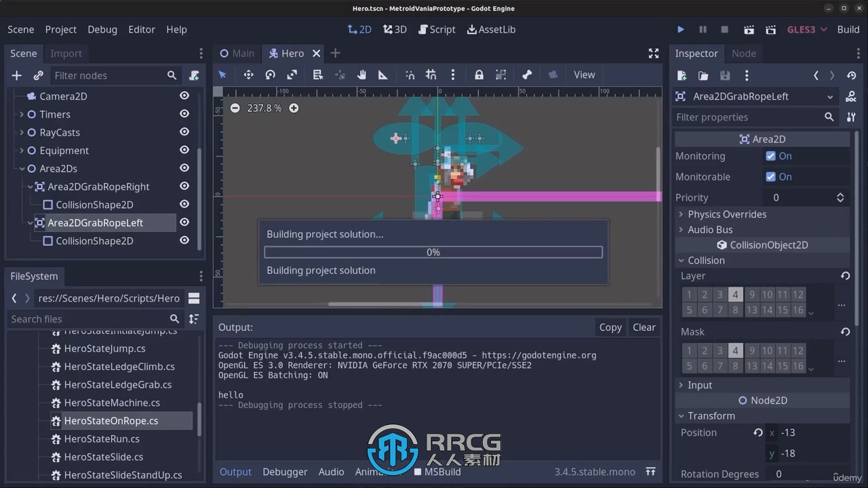The image size is (868, 488).
Task: Select the Ruler Mode tool
Action: pyautogui.click(x=383, y=75)
